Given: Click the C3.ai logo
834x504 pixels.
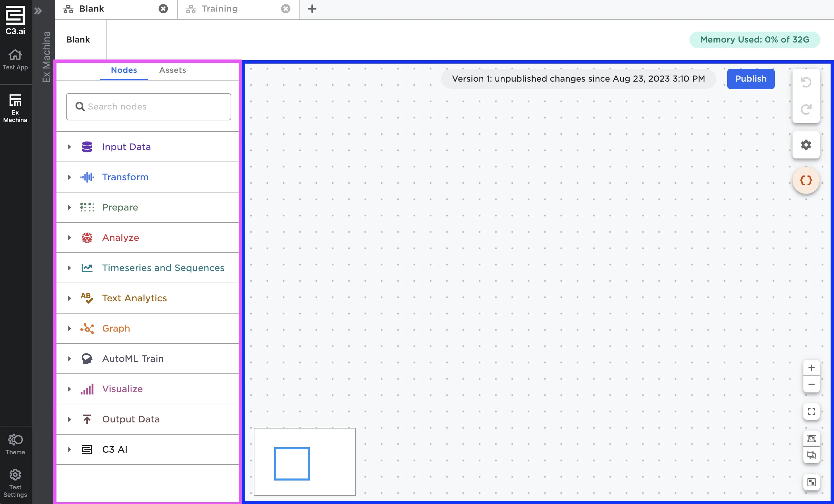Looking at the screenshot, I should [x=15, y=20].
